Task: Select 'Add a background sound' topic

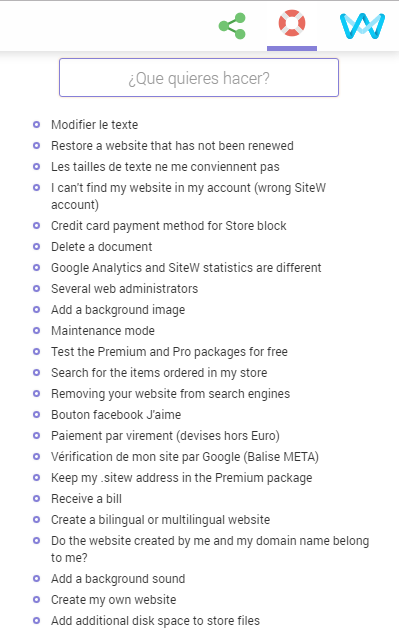Action: click(118, 578)
